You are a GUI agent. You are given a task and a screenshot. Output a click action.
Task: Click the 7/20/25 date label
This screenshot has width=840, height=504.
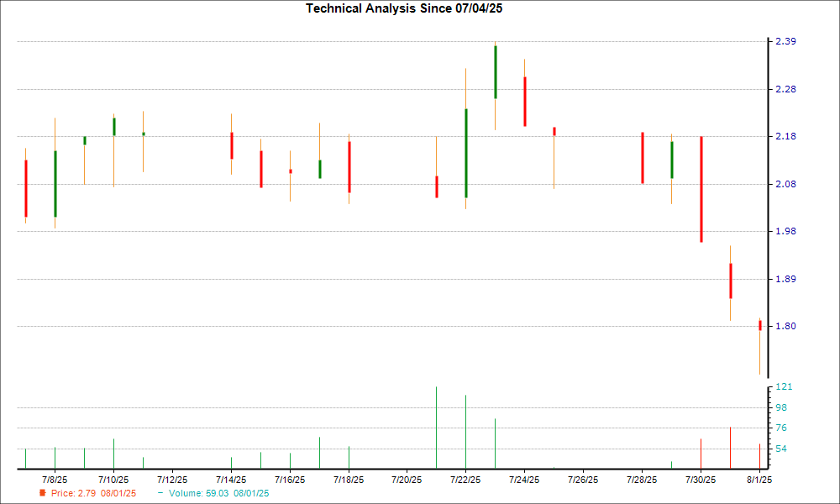pos(407,480)
